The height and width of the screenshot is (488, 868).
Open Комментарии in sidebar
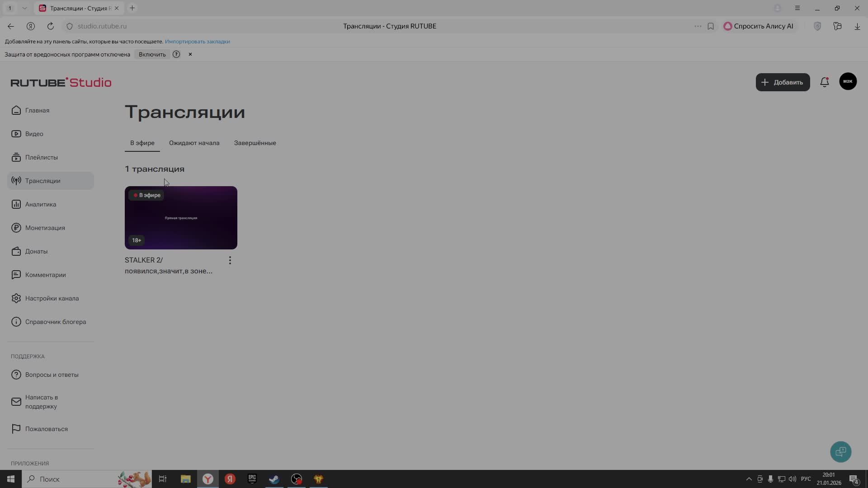click(x=45, y=275)
